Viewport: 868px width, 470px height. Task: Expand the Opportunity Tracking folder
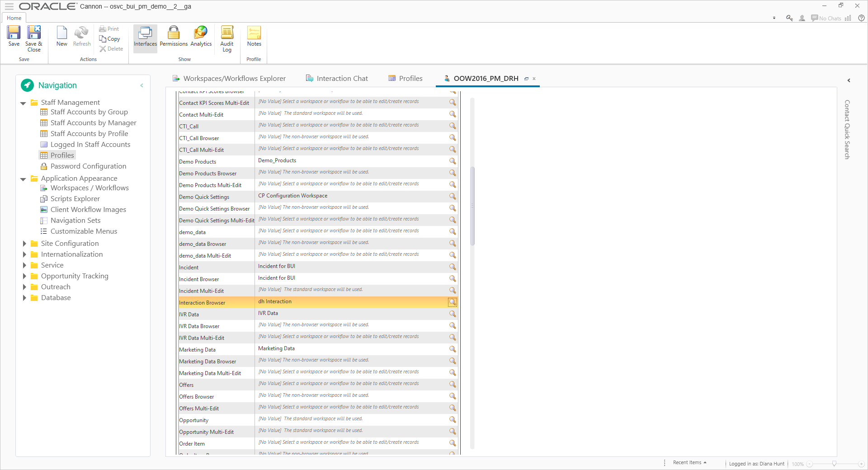[24, 276]
